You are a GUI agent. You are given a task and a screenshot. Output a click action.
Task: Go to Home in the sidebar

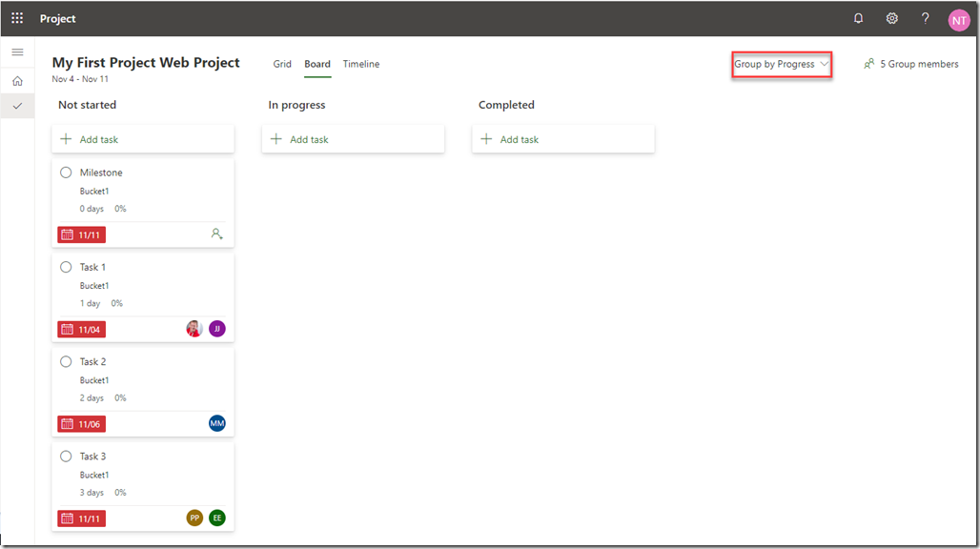coord(17,81)
